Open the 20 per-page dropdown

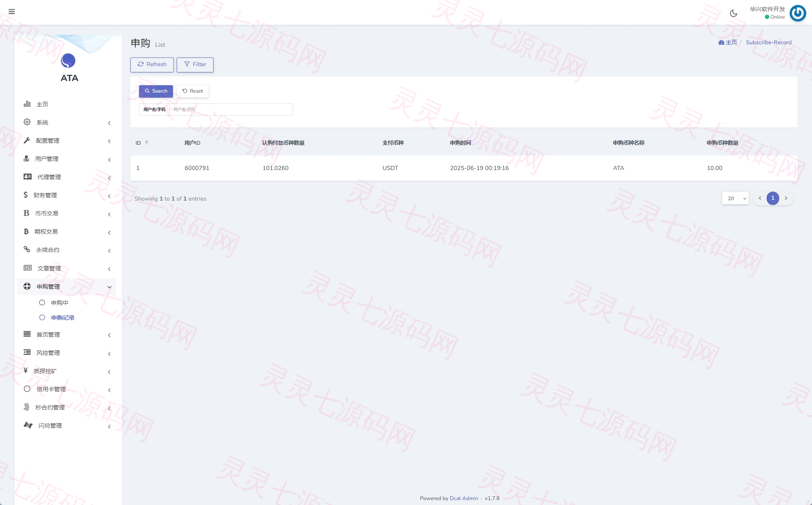click(x=735, y=198)
